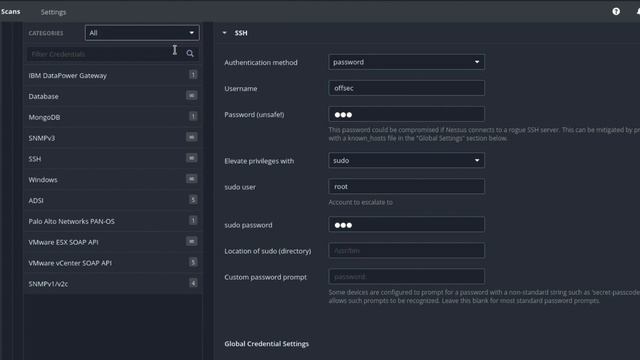Open the Authentication method dropdown
The width and height of the screenshot is (640, 360).
(406, 62)
